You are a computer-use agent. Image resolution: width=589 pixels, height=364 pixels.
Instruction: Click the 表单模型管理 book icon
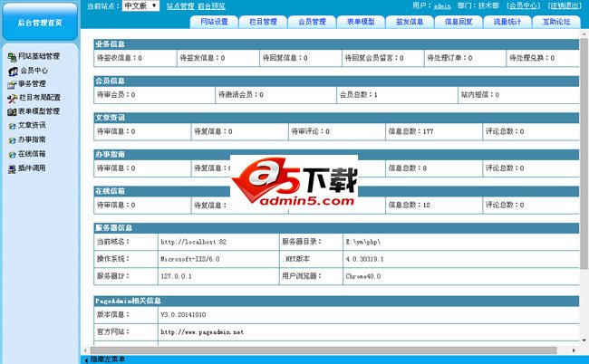coord(12,112)
